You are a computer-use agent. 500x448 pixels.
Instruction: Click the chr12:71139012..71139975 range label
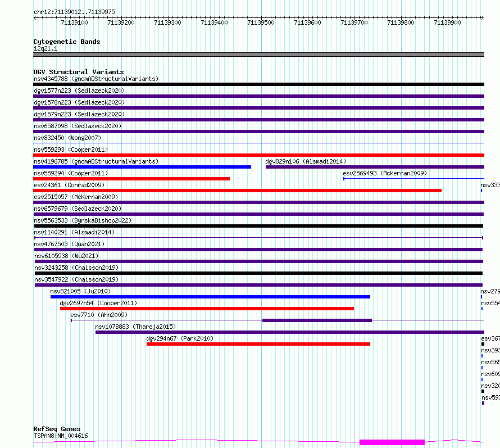point(74,12)
